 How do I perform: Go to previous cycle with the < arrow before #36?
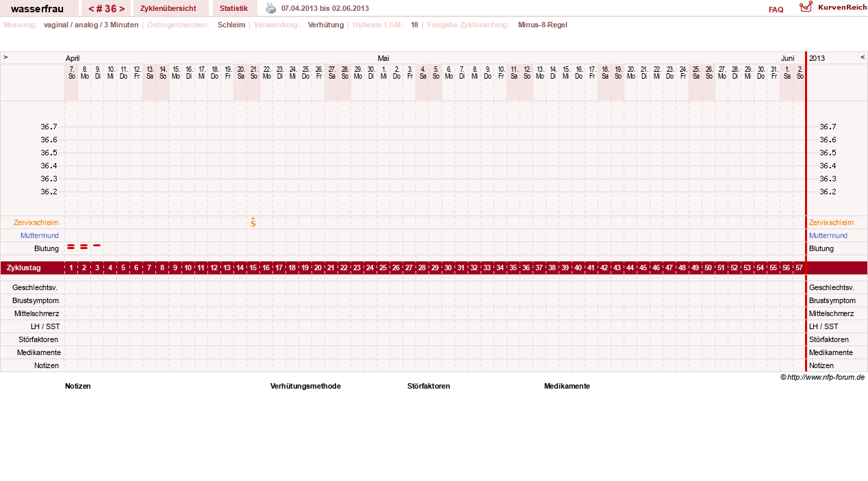(x=91, y=9)
